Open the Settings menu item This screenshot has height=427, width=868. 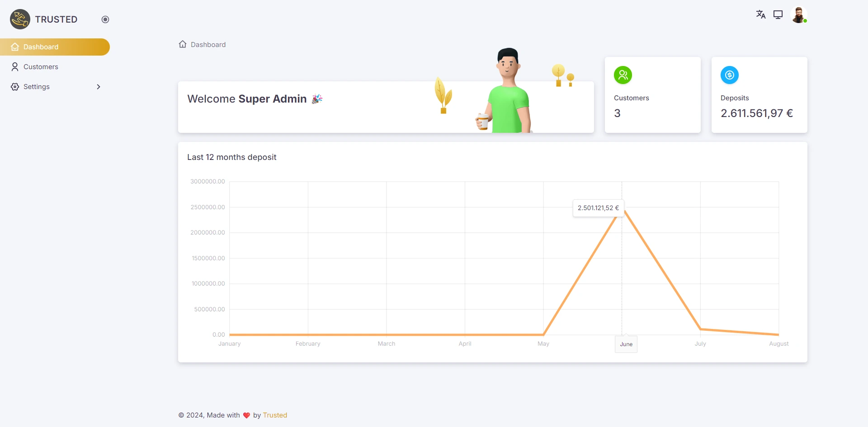(37, 87)
